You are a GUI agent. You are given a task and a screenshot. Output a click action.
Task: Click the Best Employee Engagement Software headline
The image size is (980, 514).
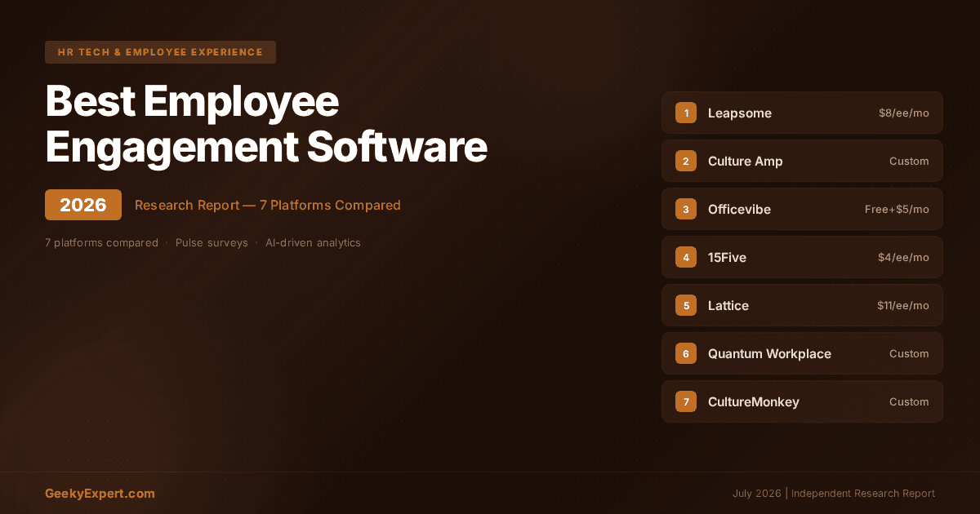coord(266,125)
